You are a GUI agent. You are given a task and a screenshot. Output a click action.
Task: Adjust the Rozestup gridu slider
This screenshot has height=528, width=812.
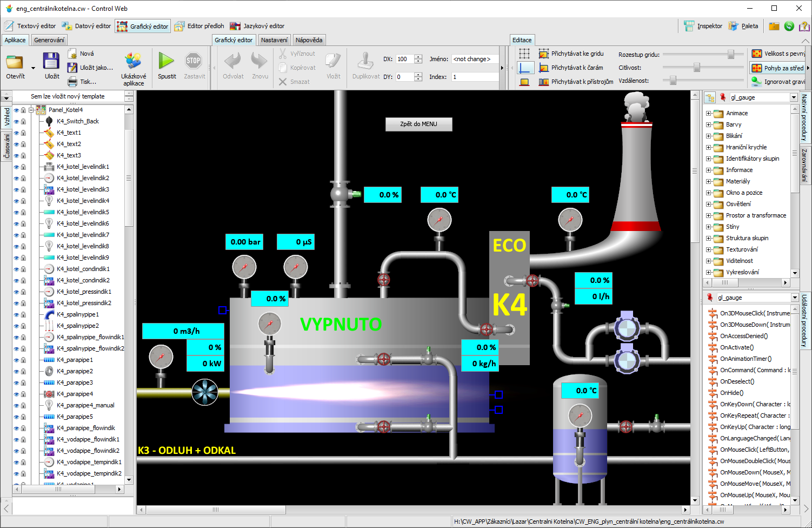[731, 54]
